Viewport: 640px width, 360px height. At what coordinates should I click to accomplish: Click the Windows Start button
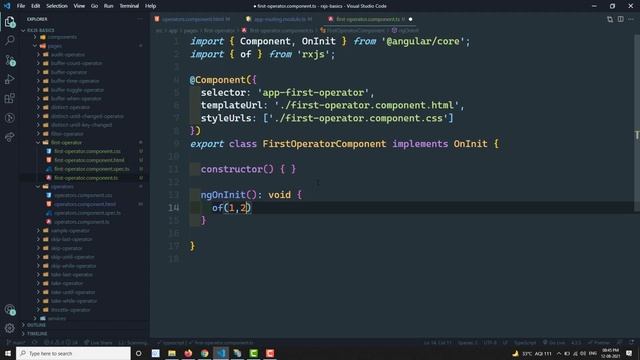8,353
